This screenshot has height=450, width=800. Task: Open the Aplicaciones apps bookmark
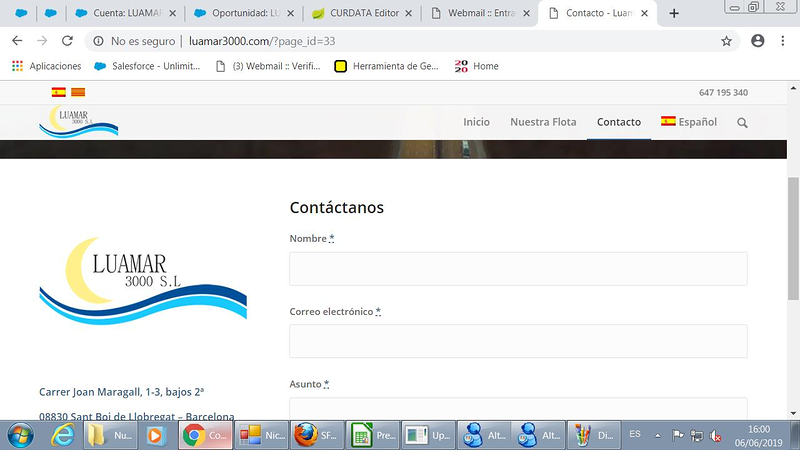click(x=46, y=66)
